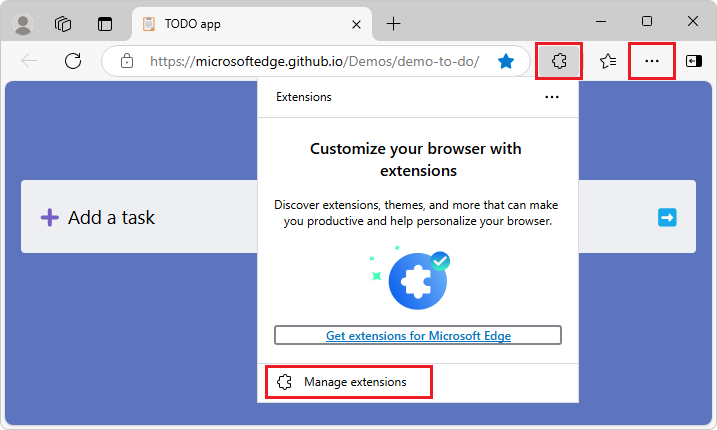Viewport: 717px width, 430px height.
Task: Click Get extensions for Microsoft Edge link
Action: [418, 335]
